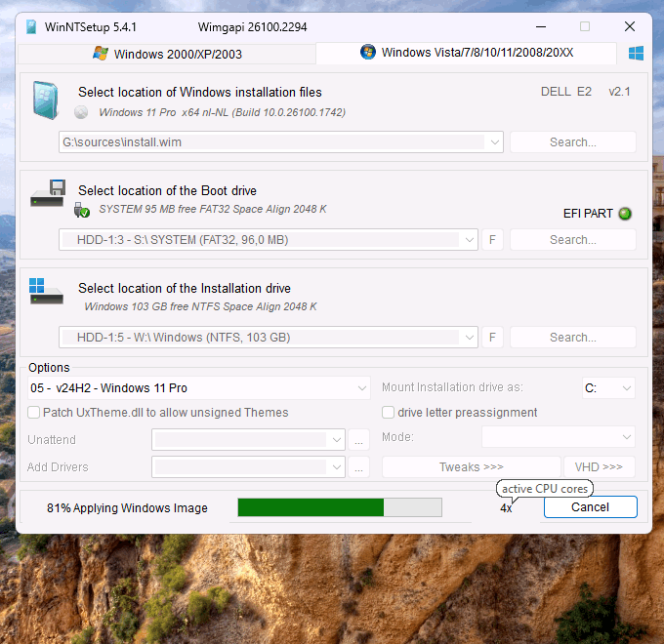
Task: Switch to the Windows 2000/XP/2003 tab
Action: coord(167,54)
